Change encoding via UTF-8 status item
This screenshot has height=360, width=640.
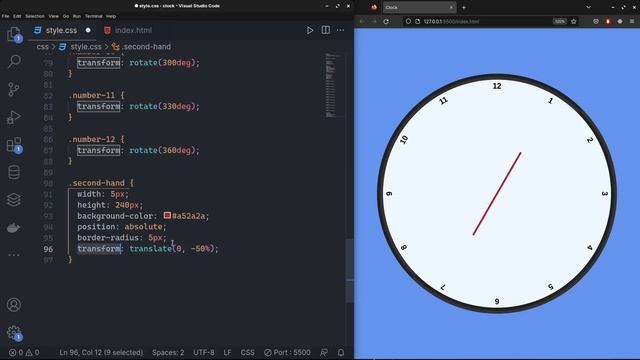[204, 352]
